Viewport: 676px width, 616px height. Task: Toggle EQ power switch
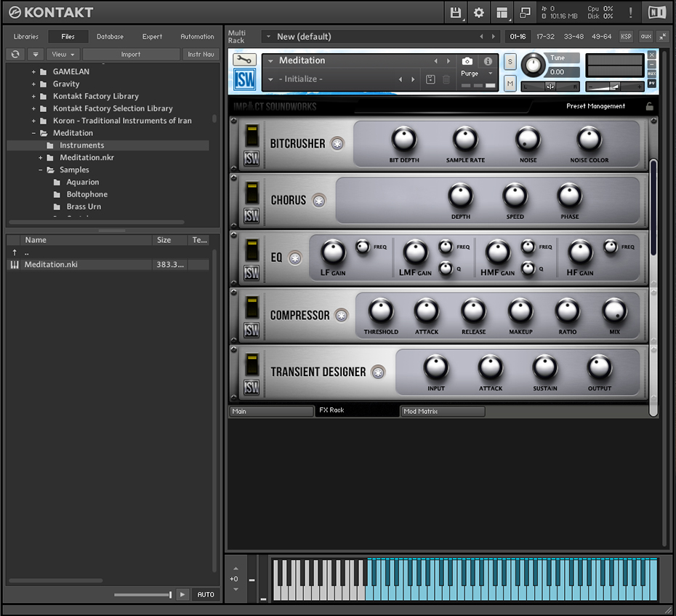252,249
